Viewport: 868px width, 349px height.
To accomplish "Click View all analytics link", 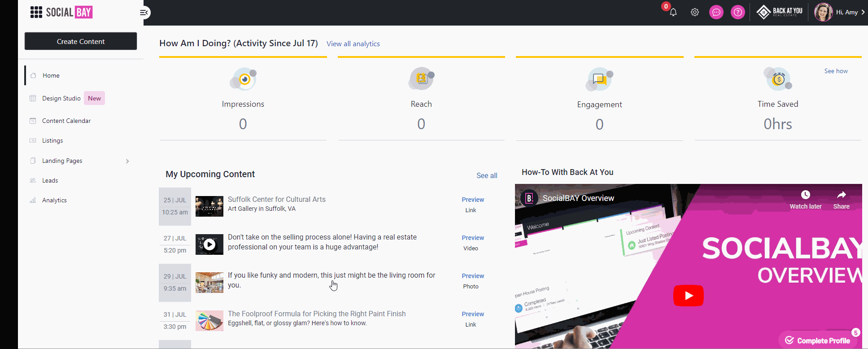I will click(x=353, y=44).
